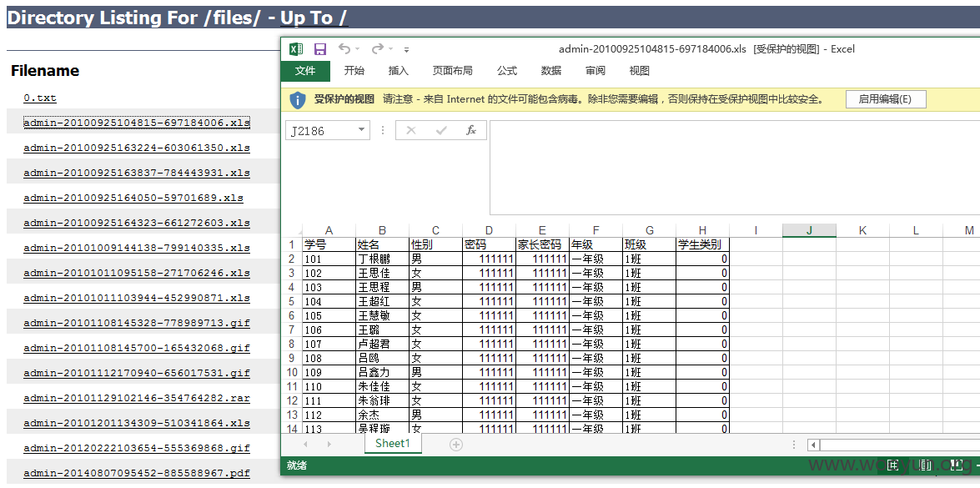Switch to the 页面布局 Page Layout tab
The image size is (980, 488).
453,71
